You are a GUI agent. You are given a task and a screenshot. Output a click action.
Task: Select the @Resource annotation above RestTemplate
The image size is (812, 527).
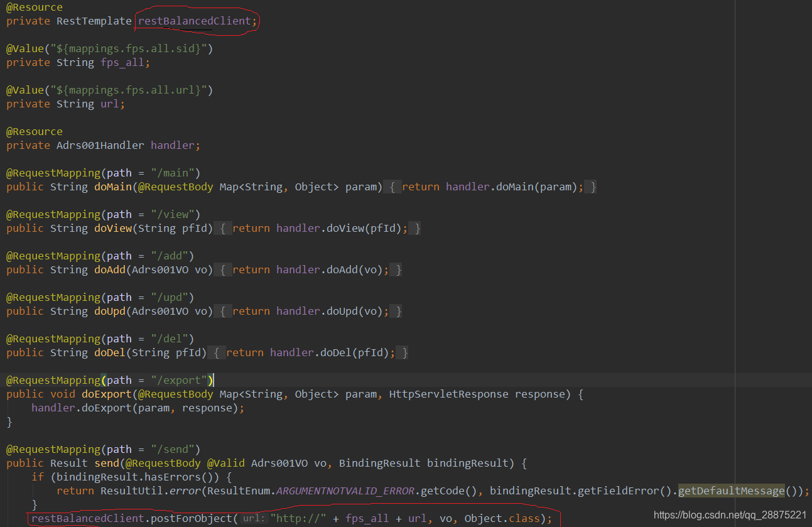point(34,7)
